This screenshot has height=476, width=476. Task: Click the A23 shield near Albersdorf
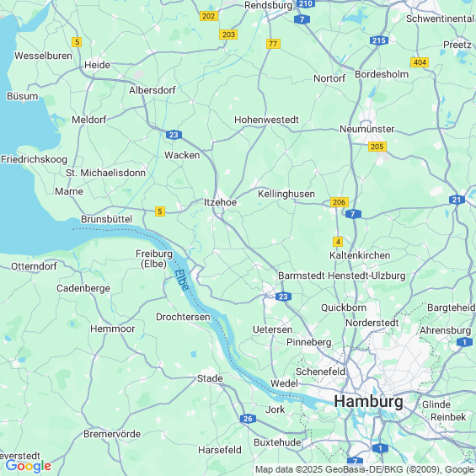[174, 135]
